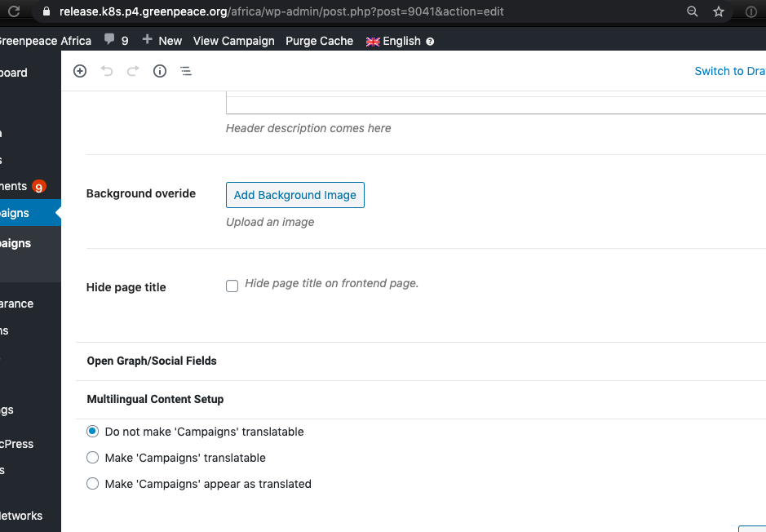The height and width of the screenshot is (532, 766).
Task: Expand the Open Graph/Social Fields panel
Action: [x=421, y=361]
